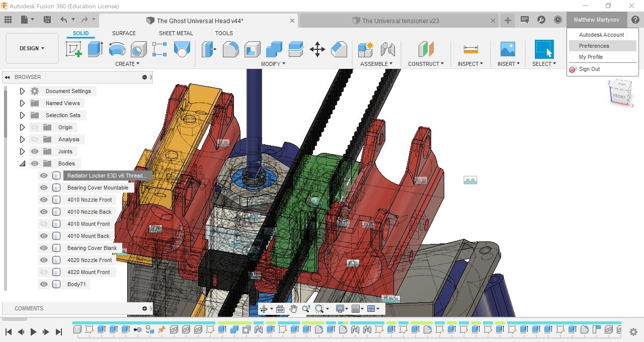Choose the Extrude tool in Create group
644x342 pixels.
95,49
